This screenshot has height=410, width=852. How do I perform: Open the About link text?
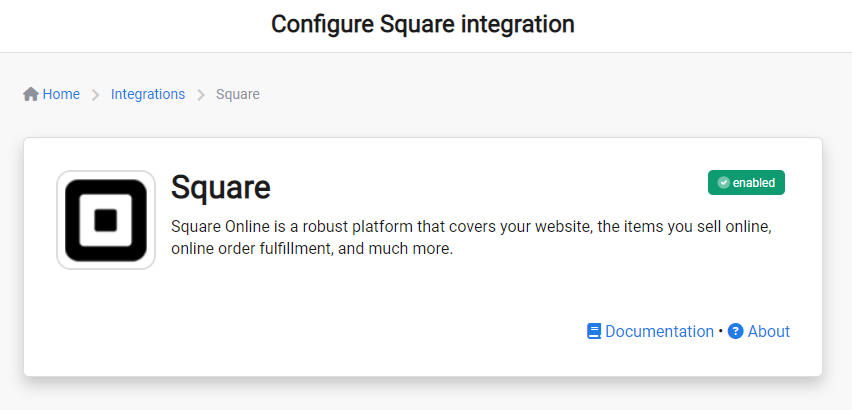(x=768, y=331)
